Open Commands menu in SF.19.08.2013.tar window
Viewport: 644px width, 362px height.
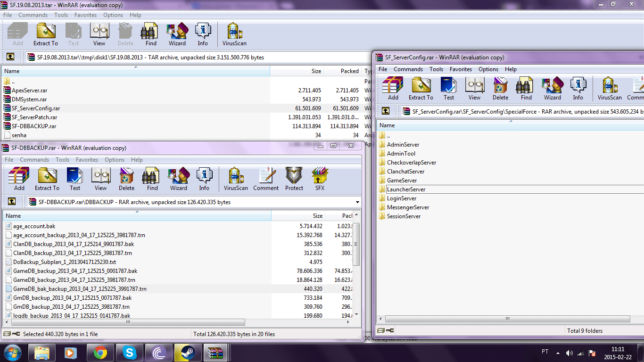coord(33,15)
